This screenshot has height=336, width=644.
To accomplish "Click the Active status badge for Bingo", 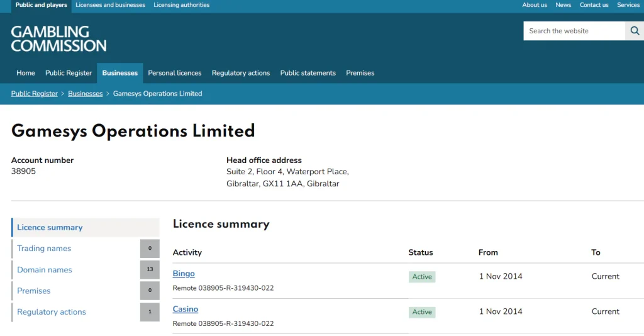I will (x=422, y=277).
